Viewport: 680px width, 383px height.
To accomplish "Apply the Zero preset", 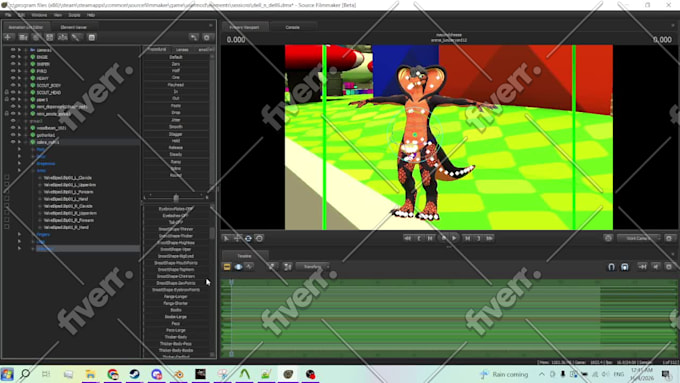I will point(176,64).
